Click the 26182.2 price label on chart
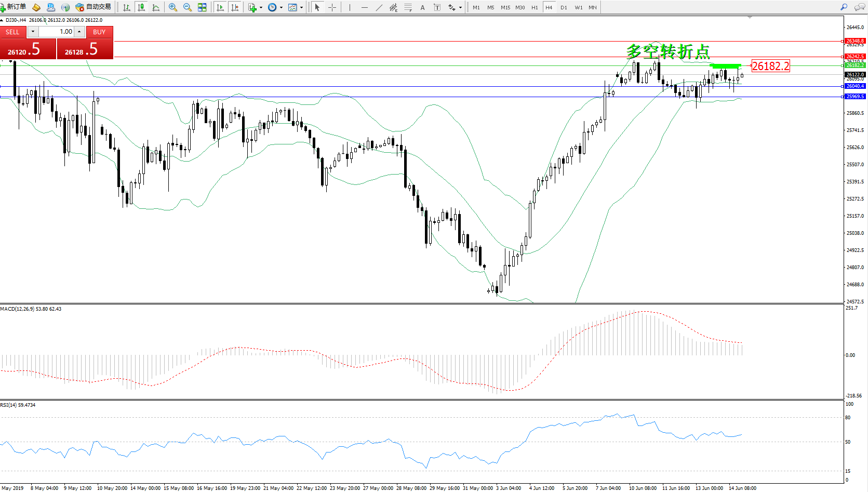The height and width of the screenshot is (492, 868). point(770,66)
